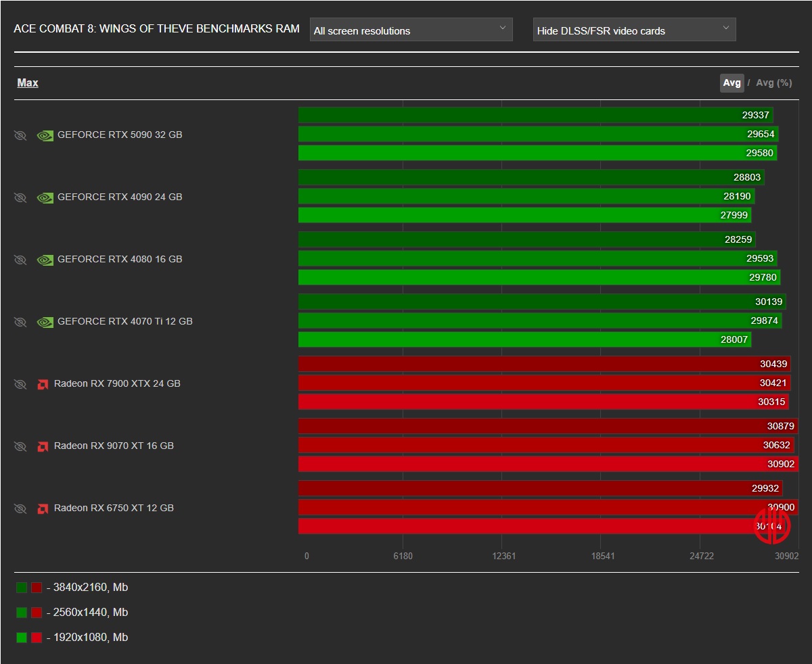The height and width of the screenshot is (664, 812).
Task: Click the RX 9070 XT bar showing 30902
Action: click(549, 464)
